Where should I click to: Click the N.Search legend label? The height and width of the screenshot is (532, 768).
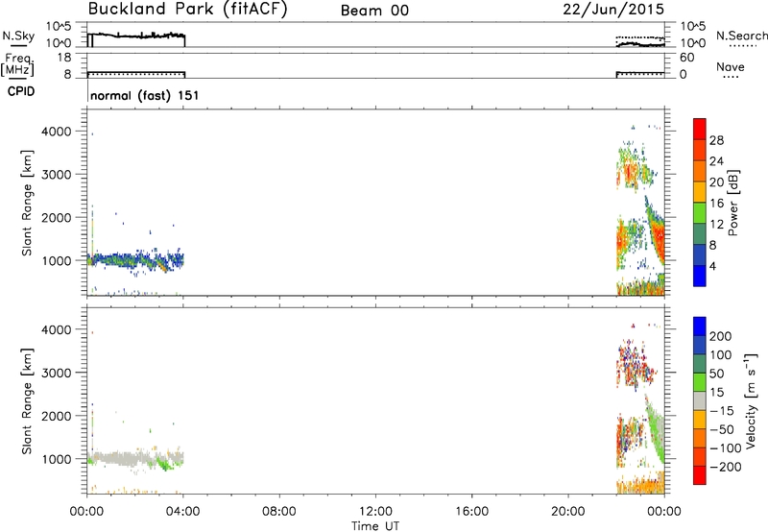tap(741, 36)
